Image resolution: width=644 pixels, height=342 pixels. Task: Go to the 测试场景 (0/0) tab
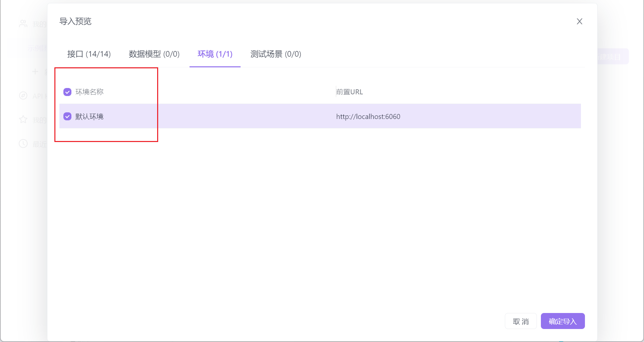276,54
